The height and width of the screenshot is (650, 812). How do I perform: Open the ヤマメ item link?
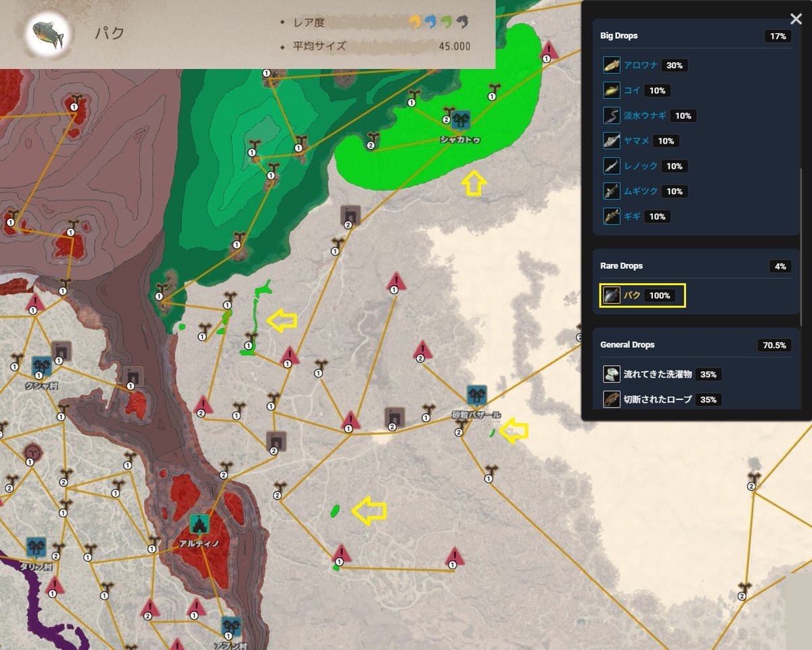[x=636, y=141]
